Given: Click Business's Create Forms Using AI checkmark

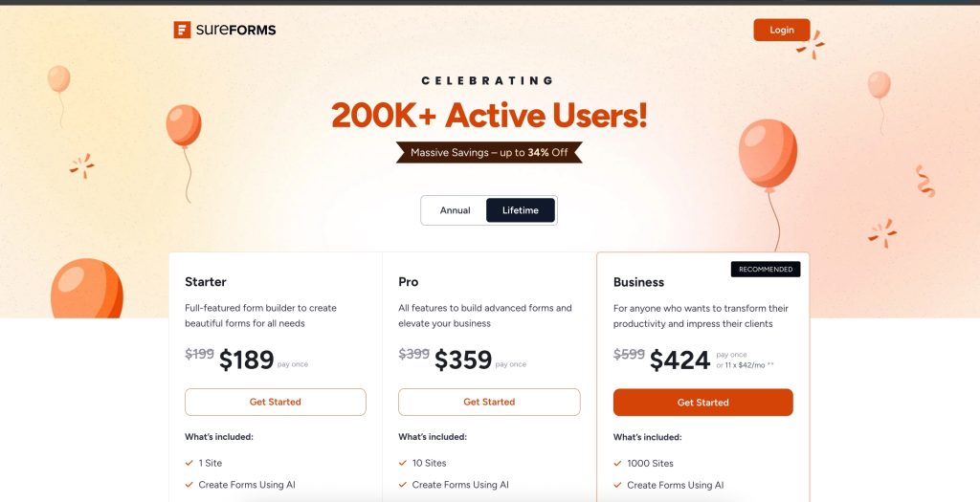Looking at the screenshot, I should 617,485.
